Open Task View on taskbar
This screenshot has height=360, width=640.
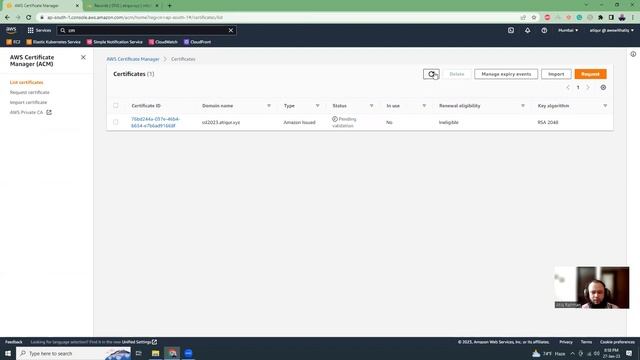[x=139, y=353]
